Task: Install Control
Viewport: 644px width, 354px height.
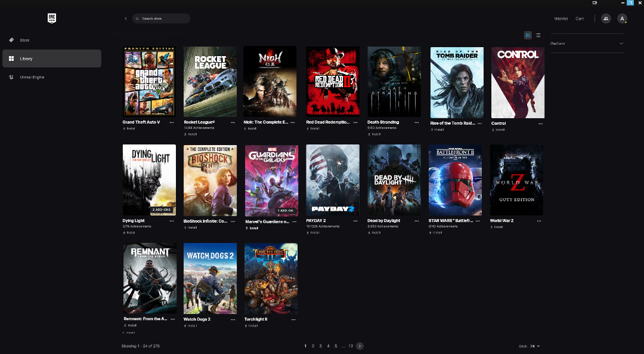Action: (x=498, y=130)
